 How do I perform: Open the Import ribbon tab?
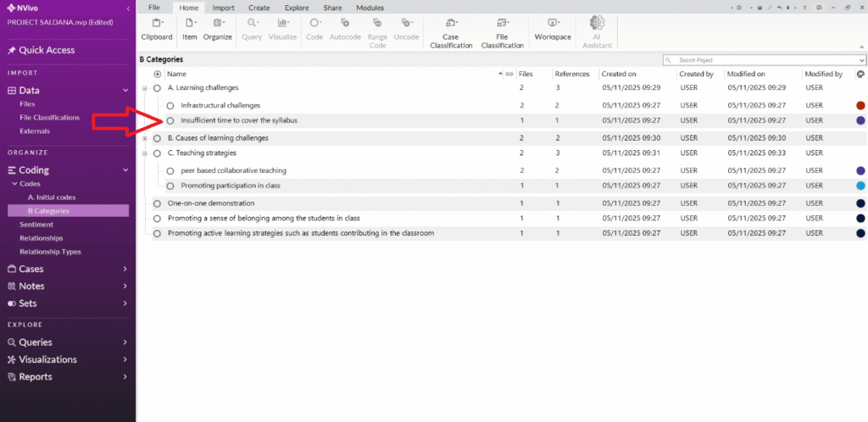tap(223, 8)
